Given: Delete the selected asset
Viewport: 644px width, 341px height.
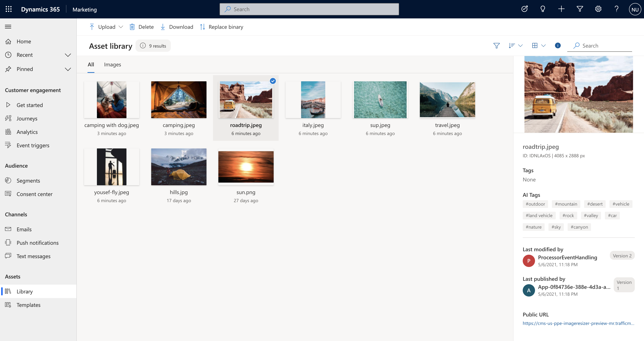Looking at the screenshot, I should 141,27.
